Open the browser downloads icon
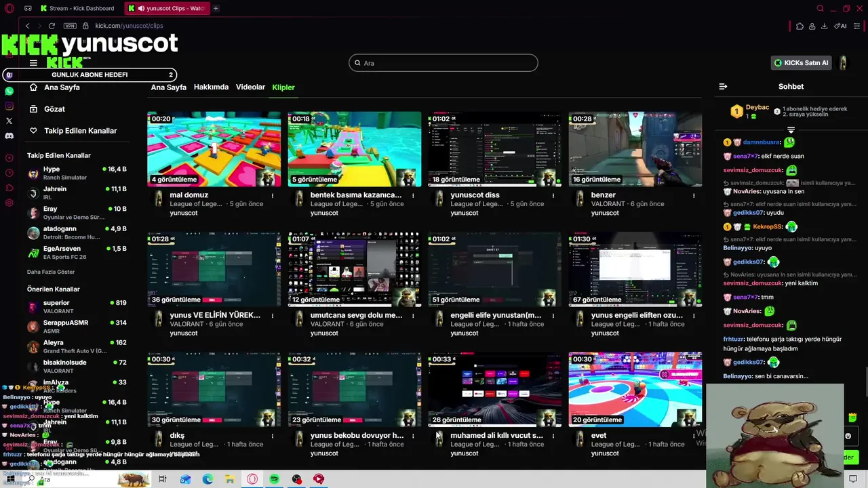The width and height of the screenshot is (868, 488). (x=824, y=26)
